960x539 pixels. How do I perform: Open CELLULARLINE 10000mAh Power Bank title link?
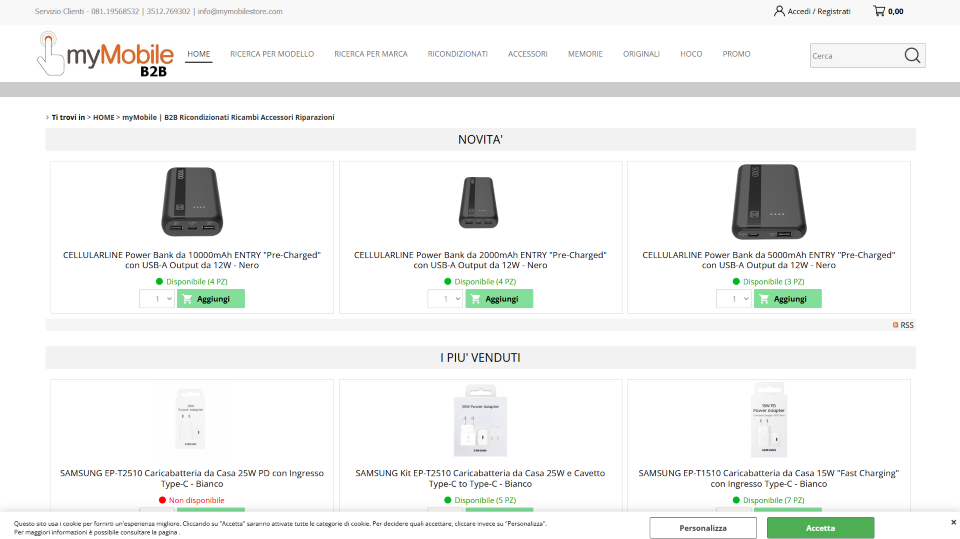click(192, 260)
